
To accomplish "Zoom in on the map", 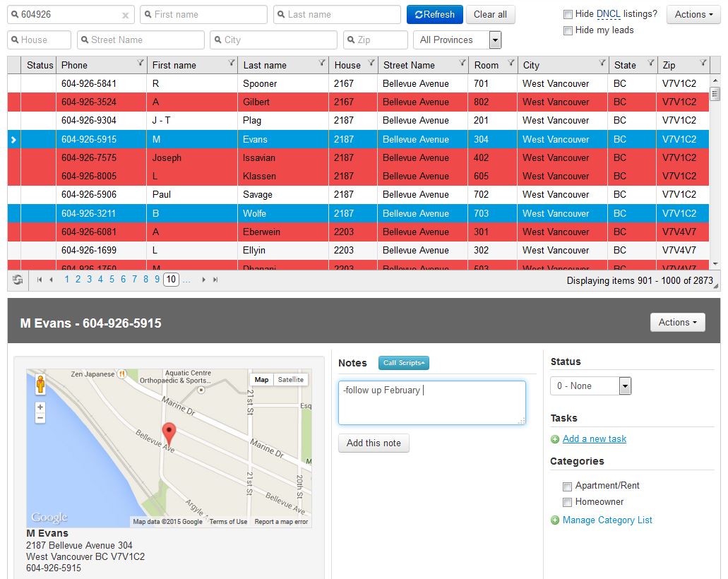I will [x=40, y=407].
